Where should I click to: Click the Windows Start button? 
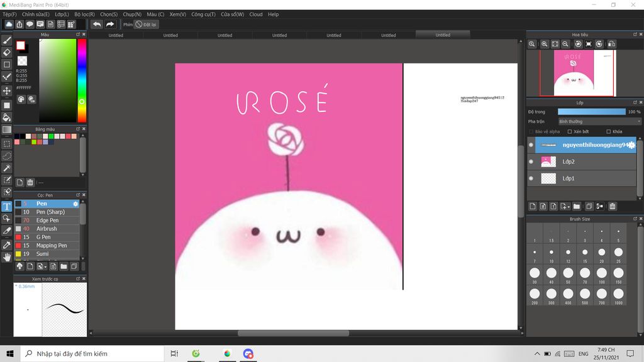10,353
